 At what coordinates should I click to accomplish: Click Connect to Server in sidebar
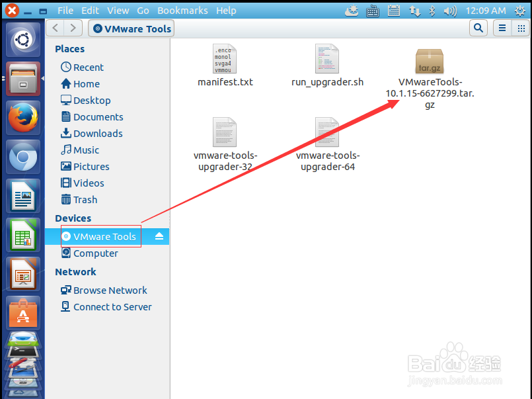[x=106, y=307]
